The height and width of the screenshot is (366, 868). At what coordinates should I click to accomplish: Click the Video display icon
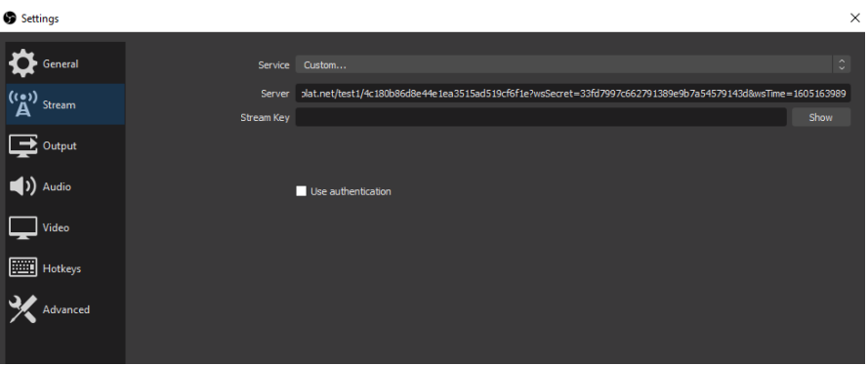[22, 227]
